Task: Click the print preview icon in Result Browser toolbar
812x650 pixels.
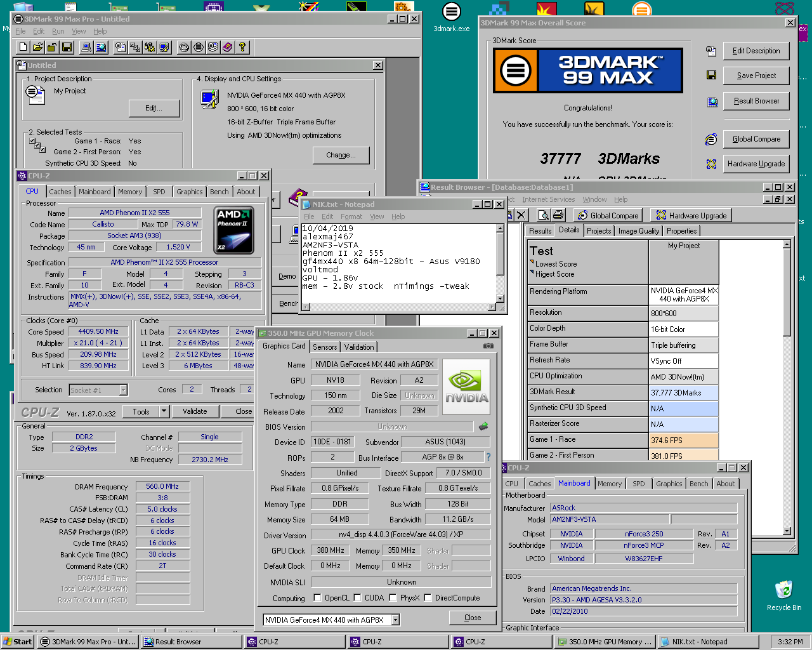Action: (544, 215)
